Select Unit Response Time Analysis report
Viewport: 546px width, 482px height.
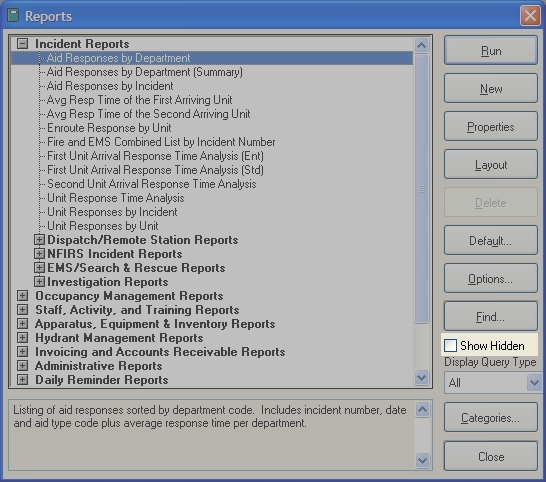point(116,198)
